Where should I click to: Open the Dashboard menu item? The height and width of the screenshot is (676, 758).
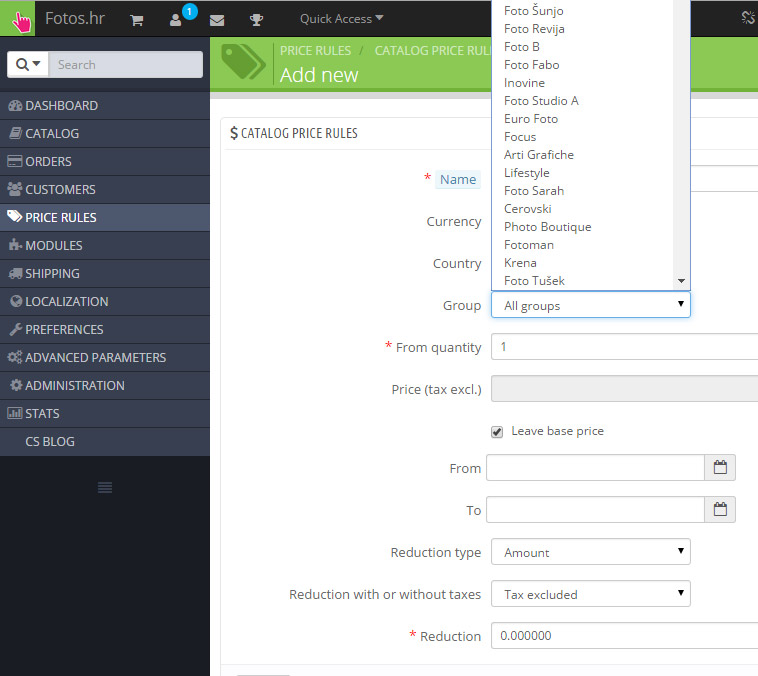(105, 105)
